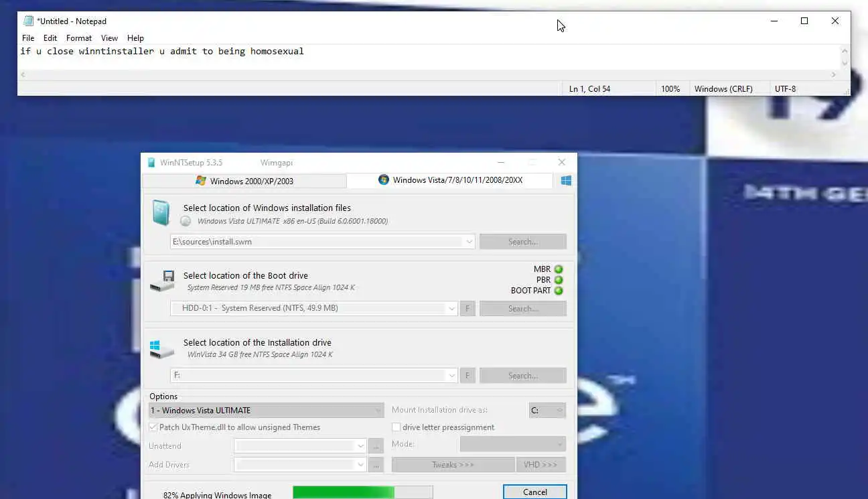
Task: Click the Add Drivers browse ... button
Action: (x=376, y=465)
